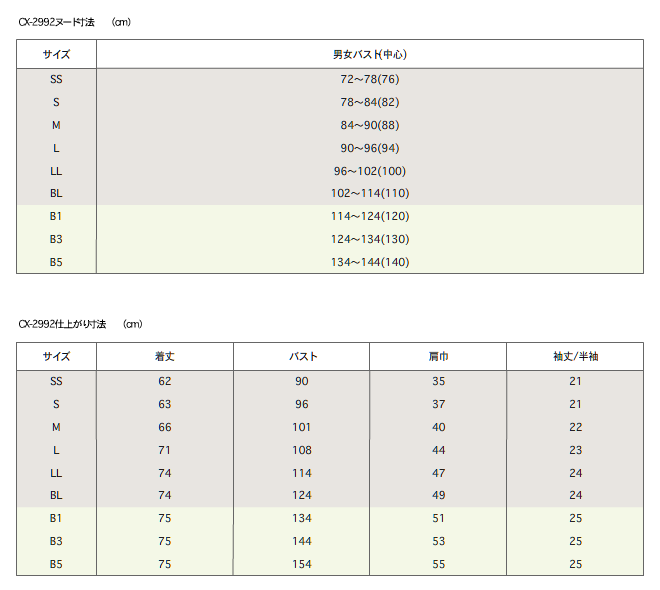660x590 pixels.
Task: Click the 肩巾 value 47 cell
Action: click(438, 473)
